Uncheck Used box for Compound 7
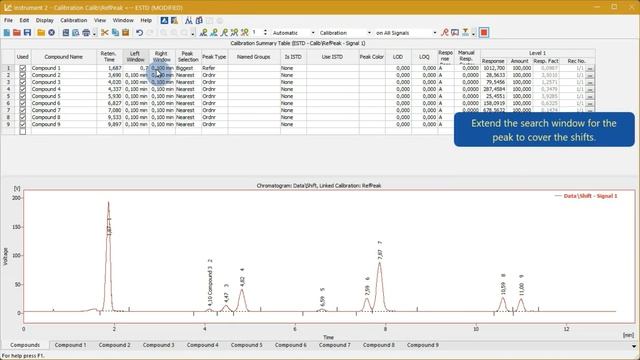The height and width of the screenshot is (360, 640). point(22,110)
